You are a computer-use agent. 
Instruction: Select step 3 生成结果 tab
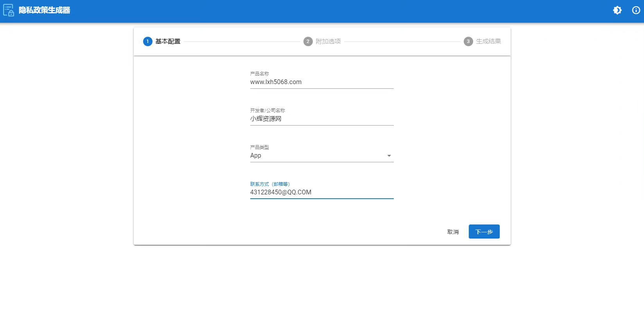[x=482, y=41]
